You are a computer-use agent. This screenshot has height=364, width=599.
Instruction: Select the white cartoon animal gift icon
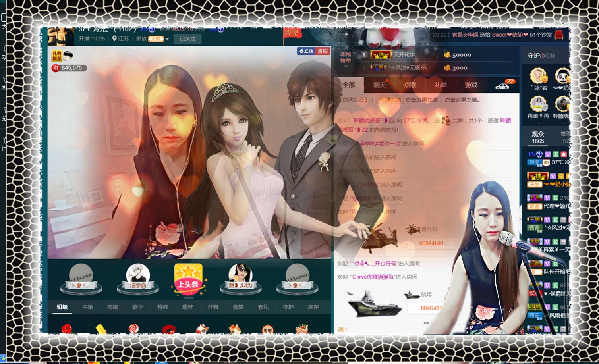(202, 329)
